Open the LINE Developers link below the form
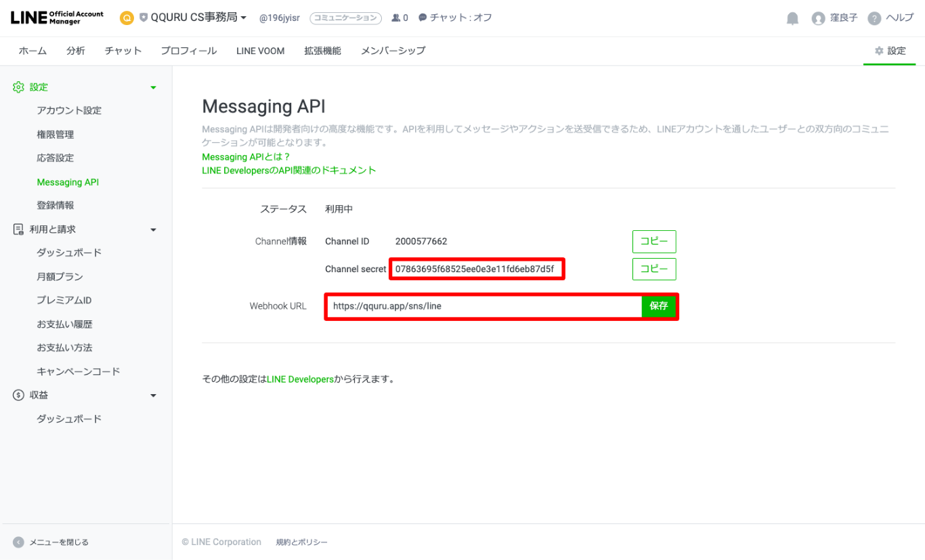The width and height of the screenshot is (925, 560). pyautogui.click(x=300, y=379)
